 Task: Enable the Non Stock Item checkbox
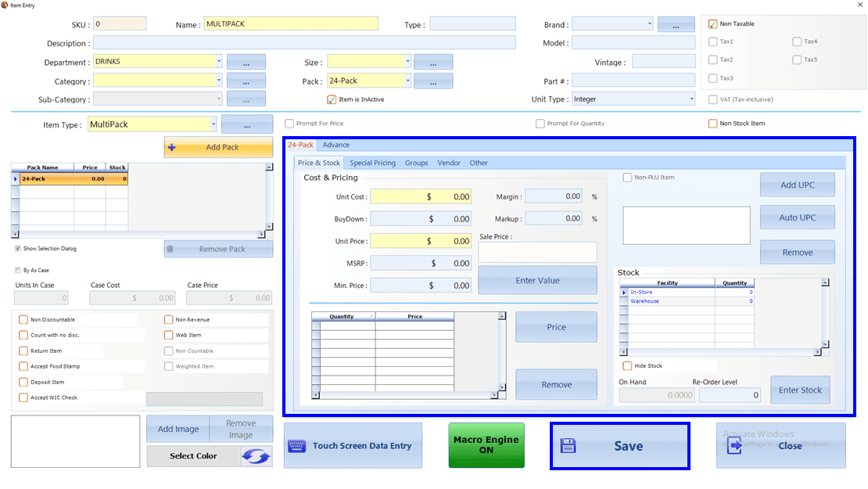713,124
